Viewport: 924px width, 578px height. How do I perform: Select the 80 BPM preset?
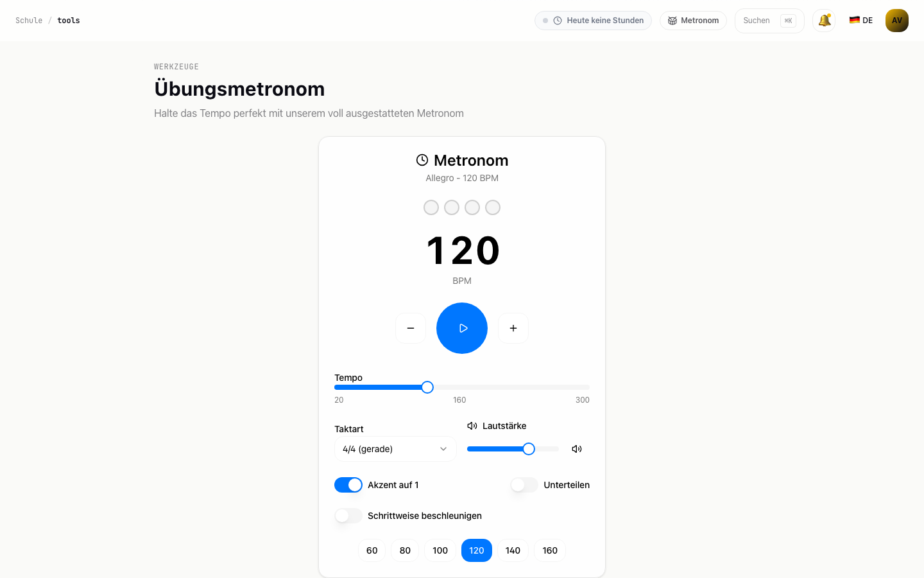[x=405, y=550]
